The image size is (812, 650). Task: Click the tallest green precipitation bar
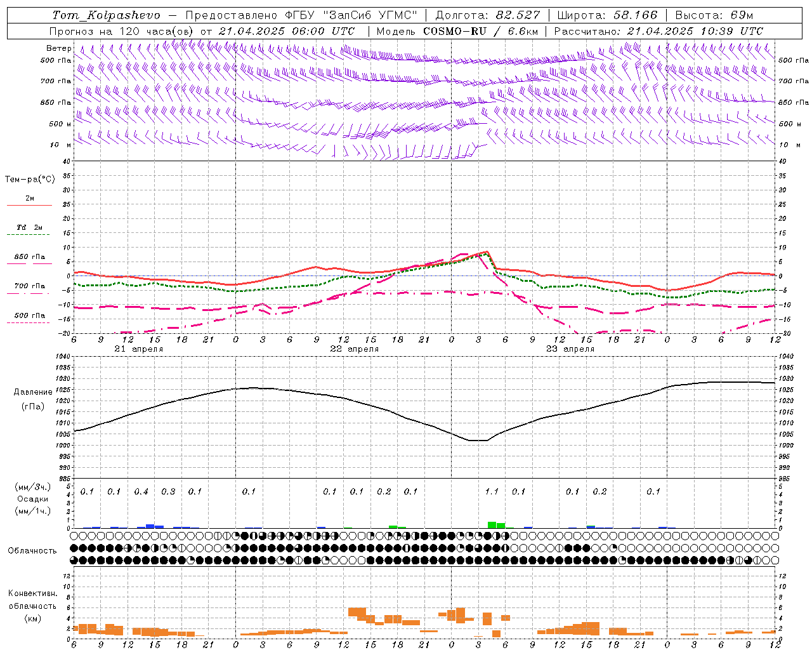tap(492, 525)
